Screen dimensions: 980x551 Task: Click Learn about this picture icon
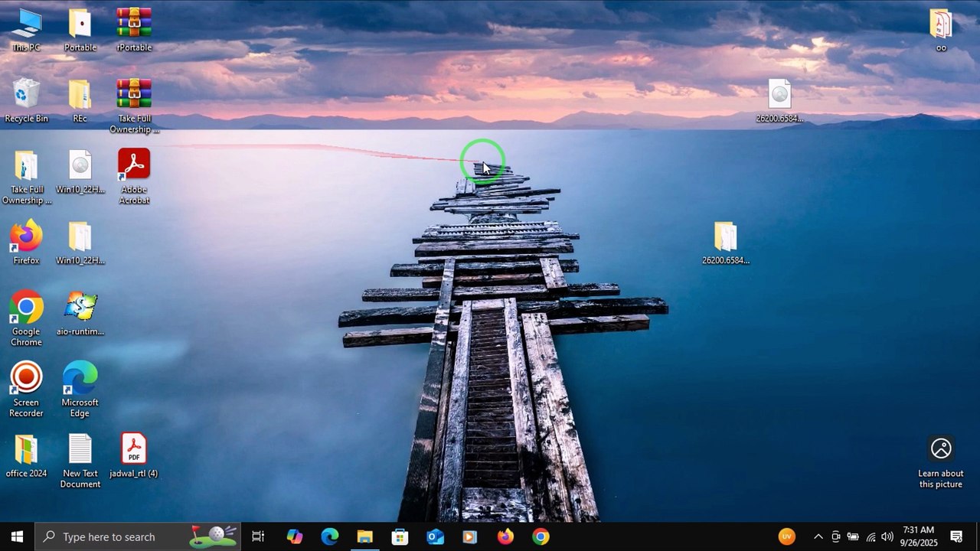point(941,462)
